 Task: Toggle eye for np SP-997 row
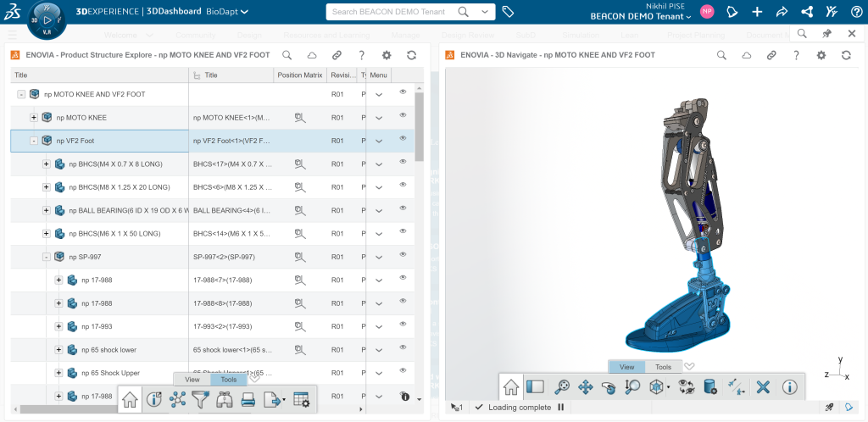point(403,254)
